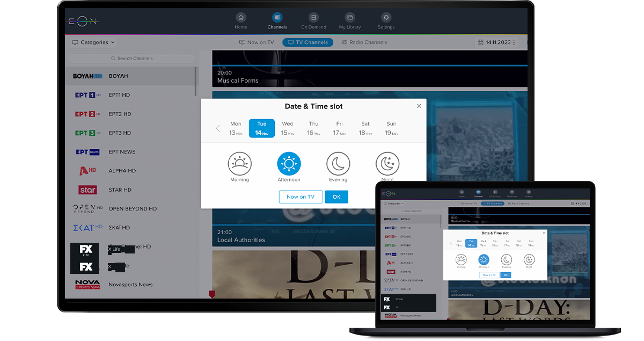
Task: Choose the Afternoon sun icon in the large dialog
Action: (289, 164)
